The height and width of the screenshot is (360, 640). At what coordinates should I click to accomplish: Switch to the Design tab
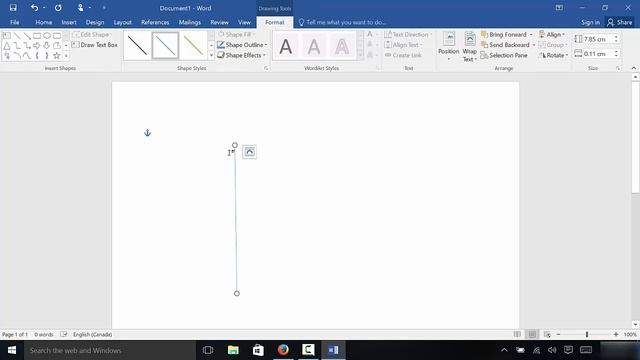(x=95, y=22)
